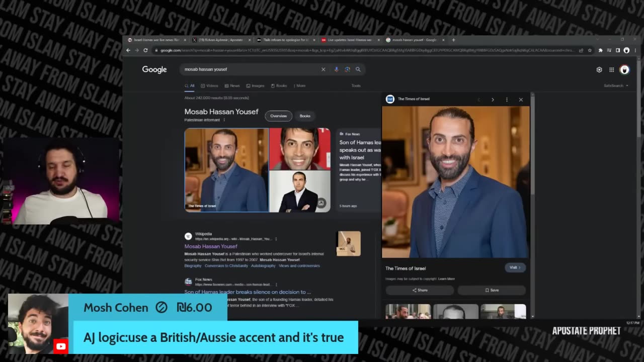The height and width of the screenshot is (362, 644).
Task: Open the crossed-arms black suit thumbnail
Action: pyautogui.click(x=300, y=192)
